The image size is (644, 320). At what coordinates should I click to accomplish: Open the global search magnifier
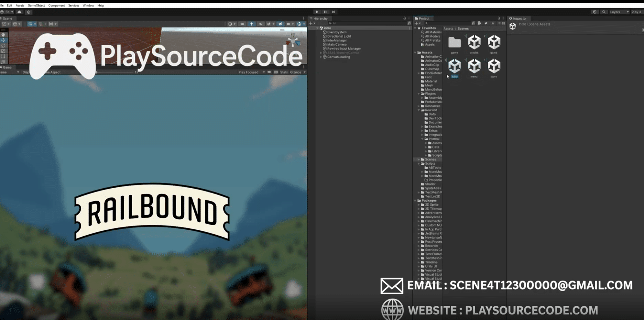[x=604, y=12]
